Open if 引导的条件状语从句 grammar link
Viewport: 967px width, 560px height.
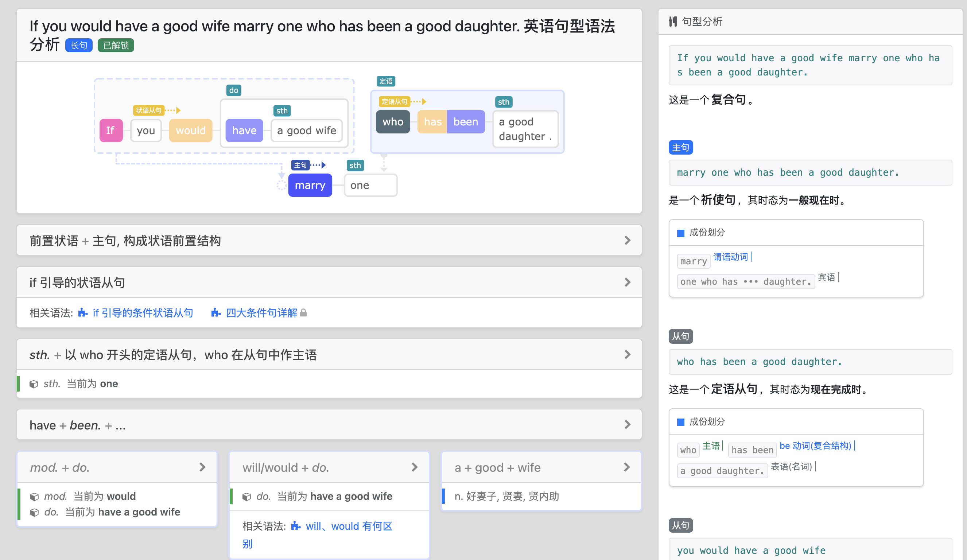click(x=143, y=313)
